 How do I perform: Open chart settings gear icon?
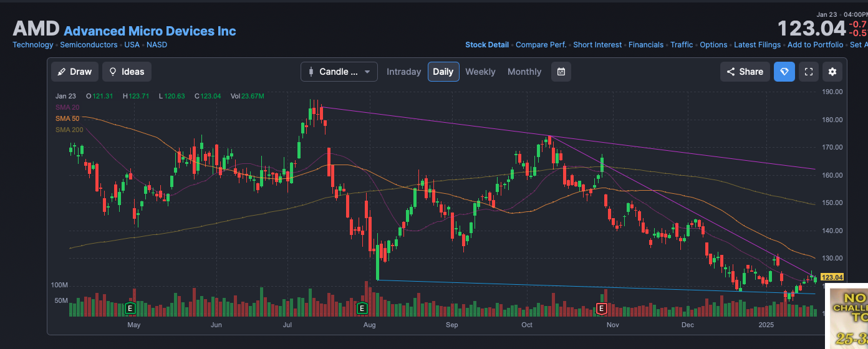(832, 72)
